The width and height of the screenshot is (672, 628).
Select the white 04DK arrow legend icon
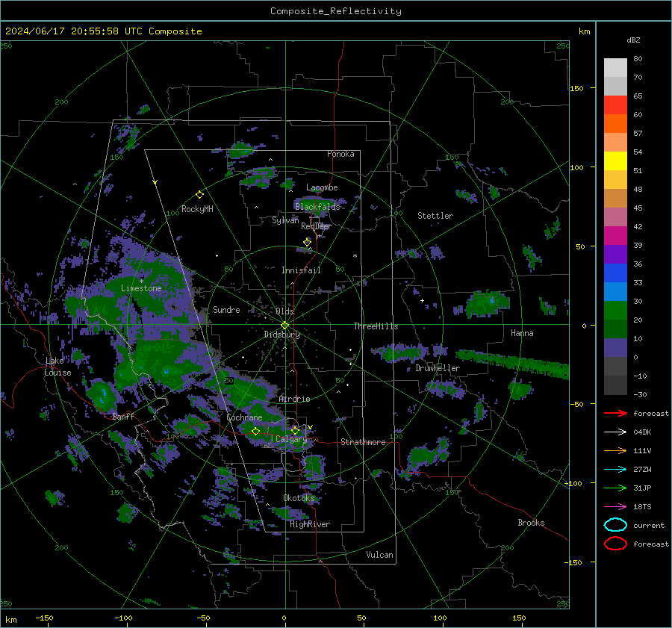(x=615, y=432)
